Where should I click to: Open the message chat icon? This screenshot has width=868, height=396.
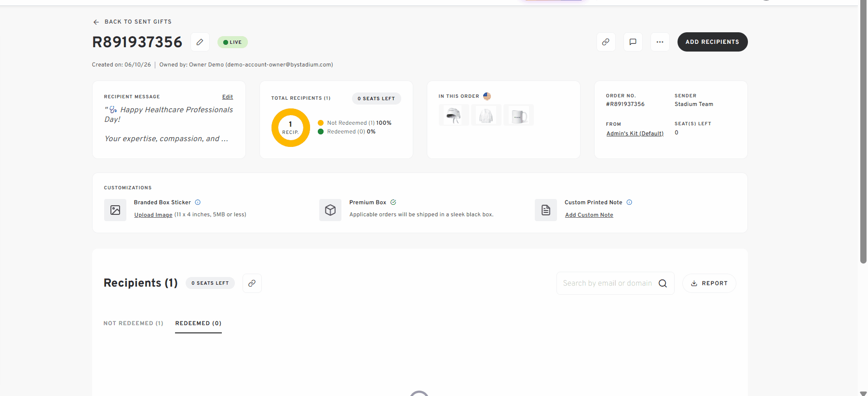[x=633, y=42]
